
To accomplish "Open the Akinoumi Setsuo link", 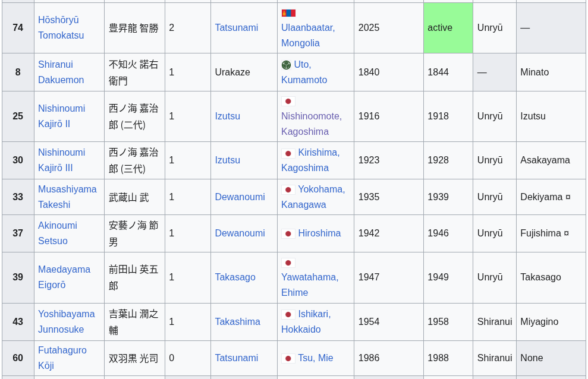I will pyautogui.click(x=58, y=233).
